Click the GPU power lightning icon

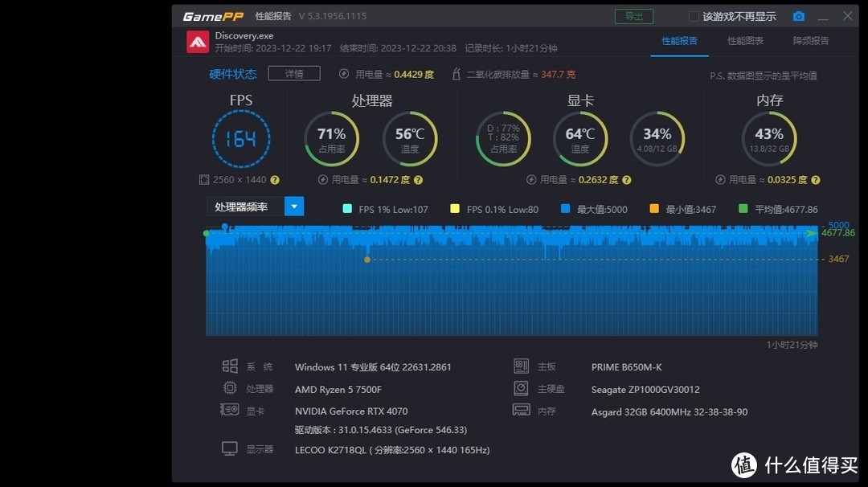[x=531, y=180]
